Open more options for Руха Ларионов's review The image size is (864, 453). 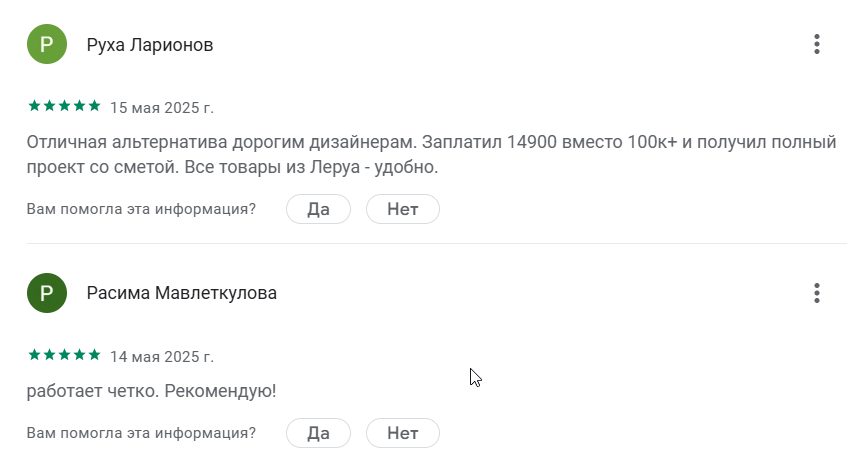click(817, 45)
